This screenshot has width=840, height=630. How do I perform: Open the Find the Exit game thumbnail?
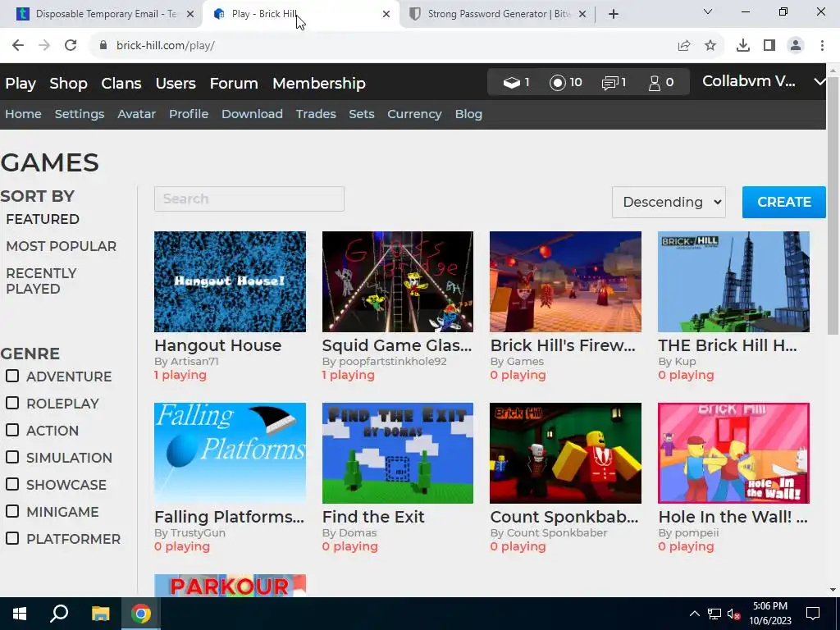coord(398,453)
